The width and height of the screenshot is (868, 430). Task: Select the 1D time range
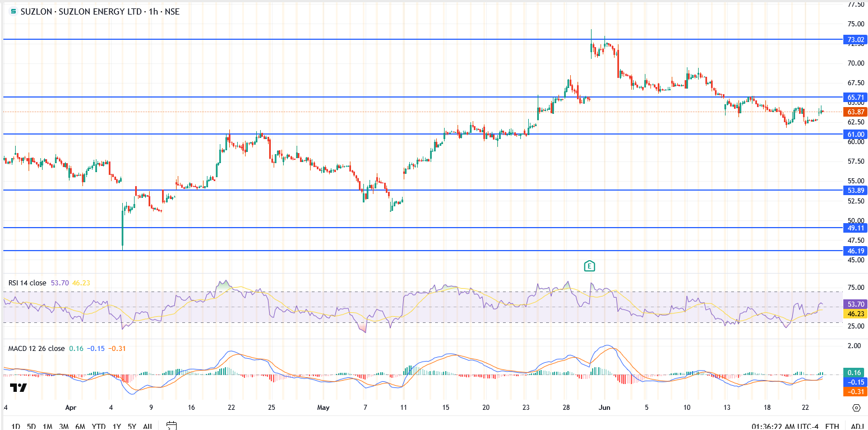coord(16,426)
